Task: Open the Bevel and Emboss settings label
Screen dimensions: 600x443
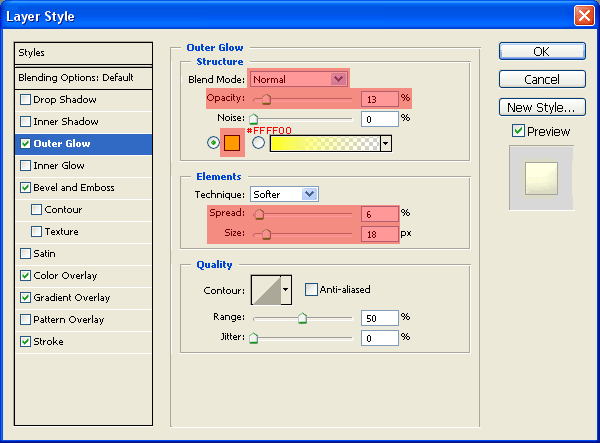Action: (74, 188)
